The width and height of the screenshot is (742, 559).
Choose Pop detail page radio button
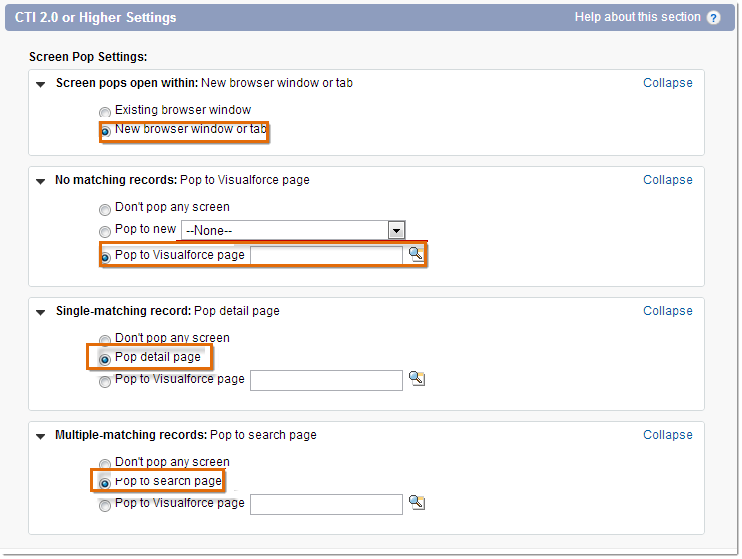click(105, 359)
